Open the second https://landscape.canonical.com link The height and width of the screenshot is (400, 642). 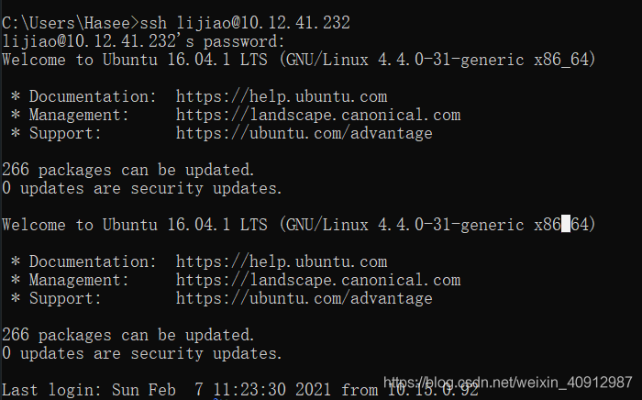point(318,280)
